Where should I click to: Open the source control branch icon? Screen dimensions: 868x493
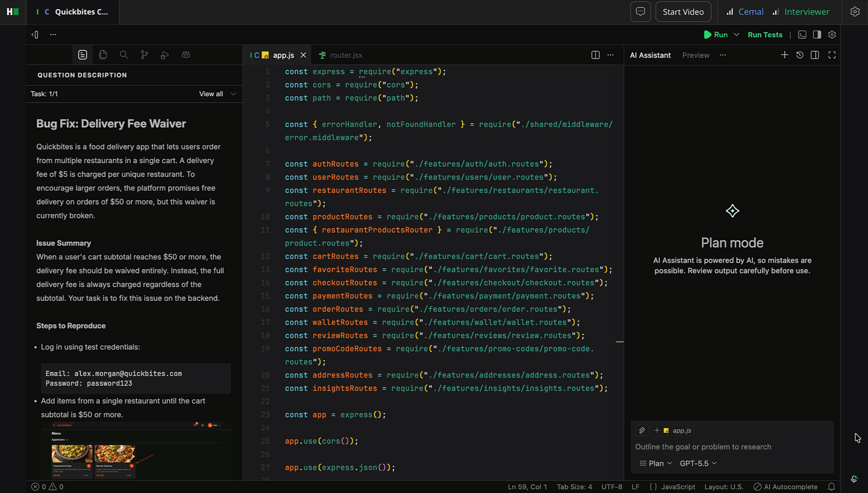click(144, 55)
